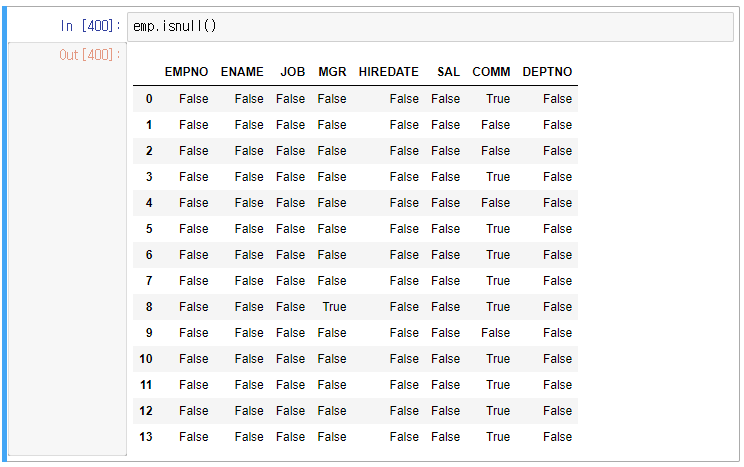Screen dimensions: 744x467
Task: Click the ENAME False value in row 3
Action: pos(249,177)
